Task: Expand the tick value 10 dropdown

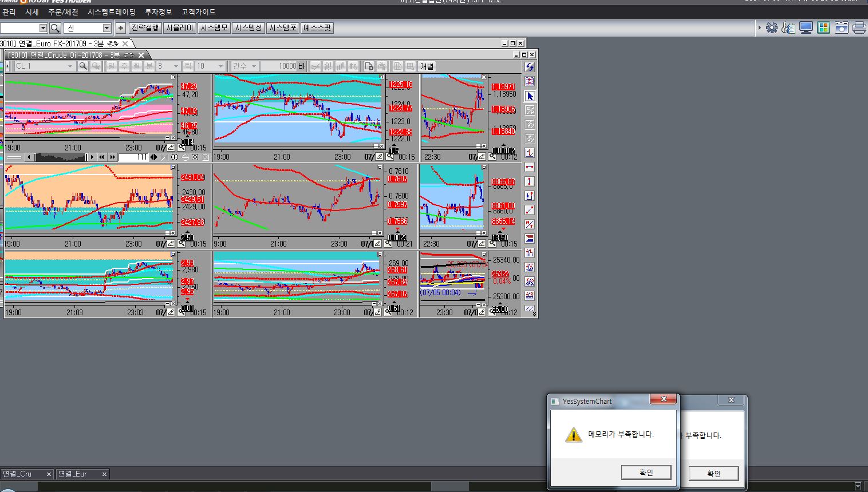Action: pyautogui.click(x=220, y=66)
